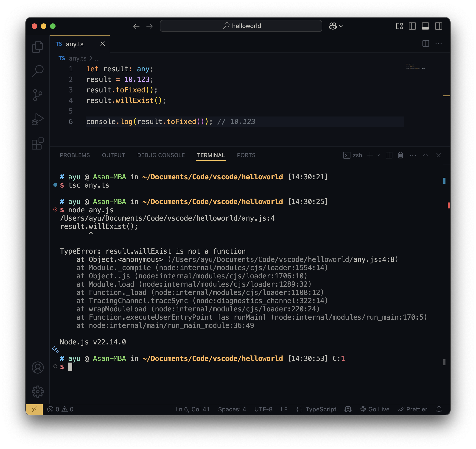Click the trash icon to kill terminal
This screenshot has height=449, width=476.
[400, 155]
